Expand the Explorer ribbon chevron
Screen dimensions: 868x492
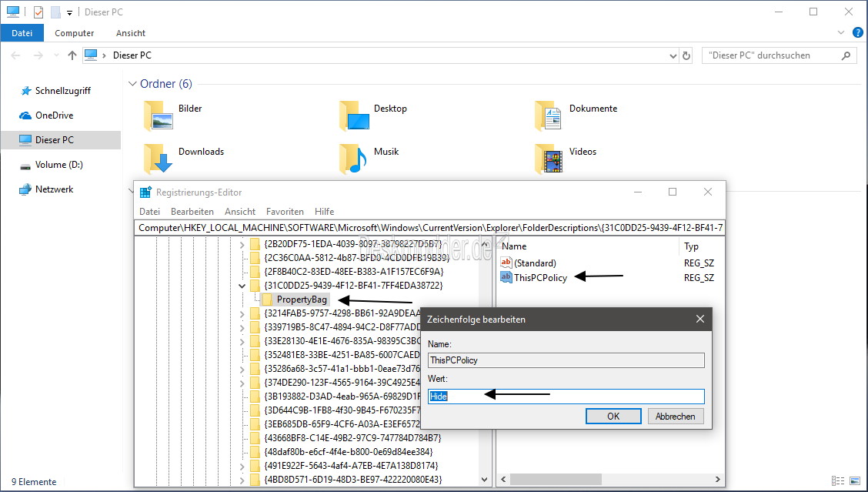click(841, 32)
